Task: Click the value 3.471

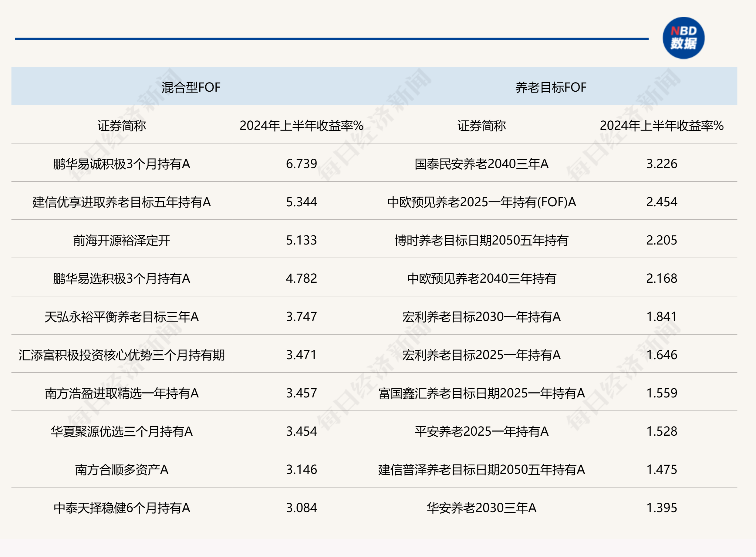Action: (x=302, y=355)
